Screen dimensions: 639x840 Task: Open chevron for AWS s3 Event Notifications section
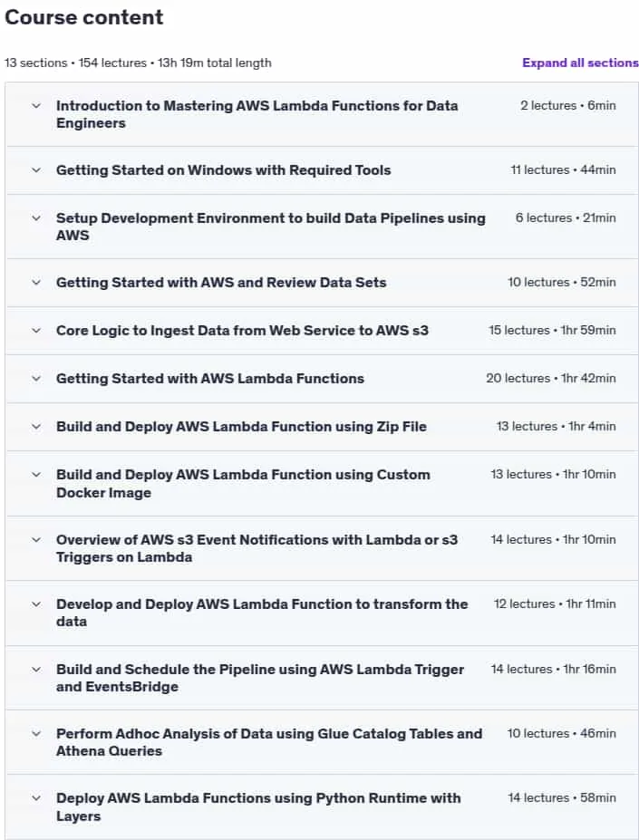pyautogui.click(x=36, y=540)
